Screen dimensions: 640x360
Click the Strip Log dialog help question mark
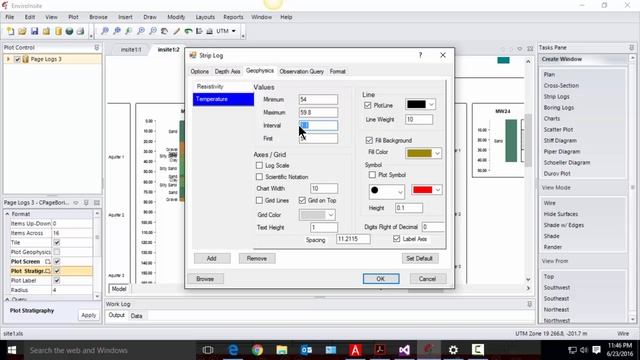tap(420, 55)
